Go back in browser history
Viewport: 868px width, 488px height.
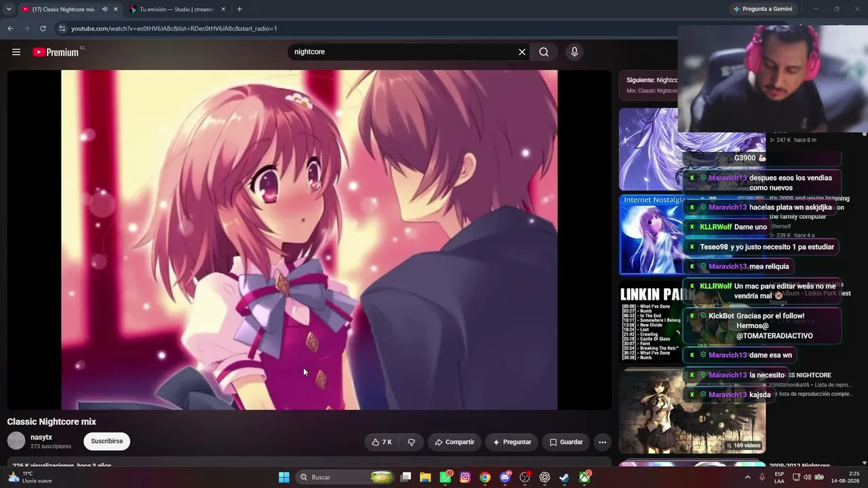pos(10,28)
